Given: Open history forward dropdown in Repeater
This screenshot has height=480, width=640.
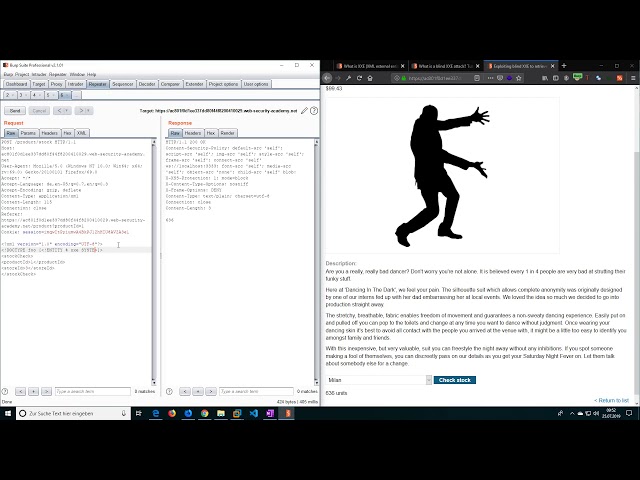Looking at the screenshot, I should (x=84, y=111).
